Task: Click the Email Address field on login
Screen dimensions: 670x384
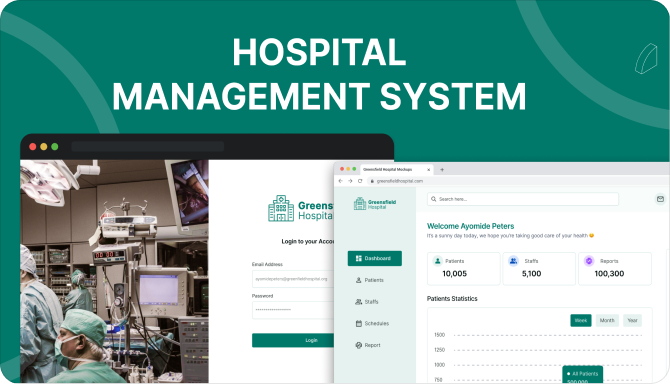Action: coord(293,279)
